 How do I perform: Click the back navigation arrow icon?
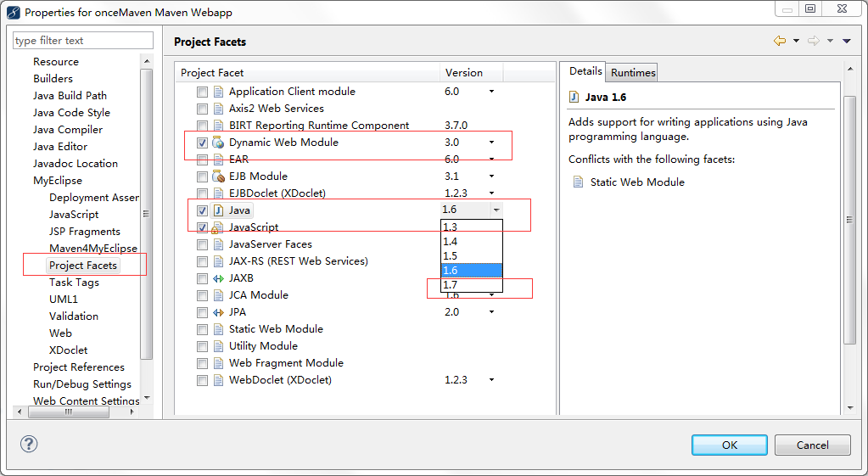[x=779, y=41]
